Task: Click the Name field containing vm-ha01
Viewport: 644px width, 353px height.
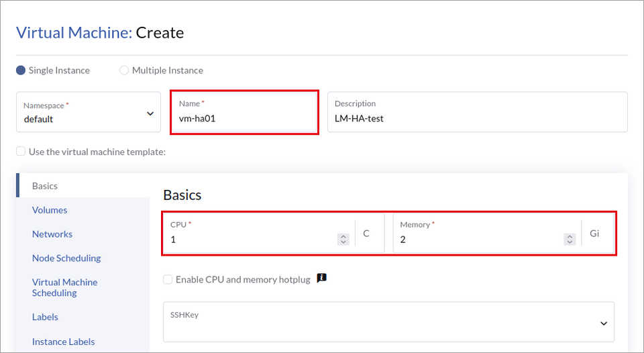Action: click(244, 112)
